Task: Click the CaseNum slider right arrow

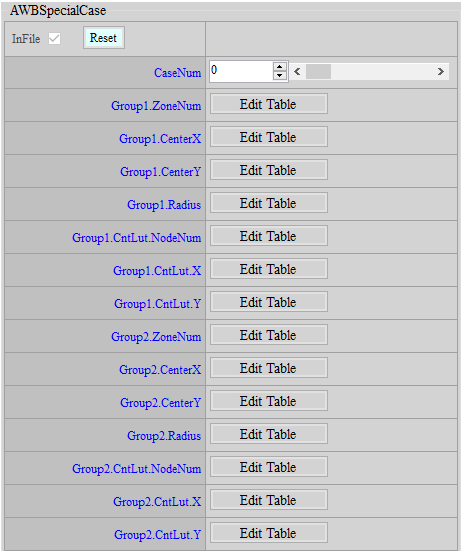Action: (441, 72)
